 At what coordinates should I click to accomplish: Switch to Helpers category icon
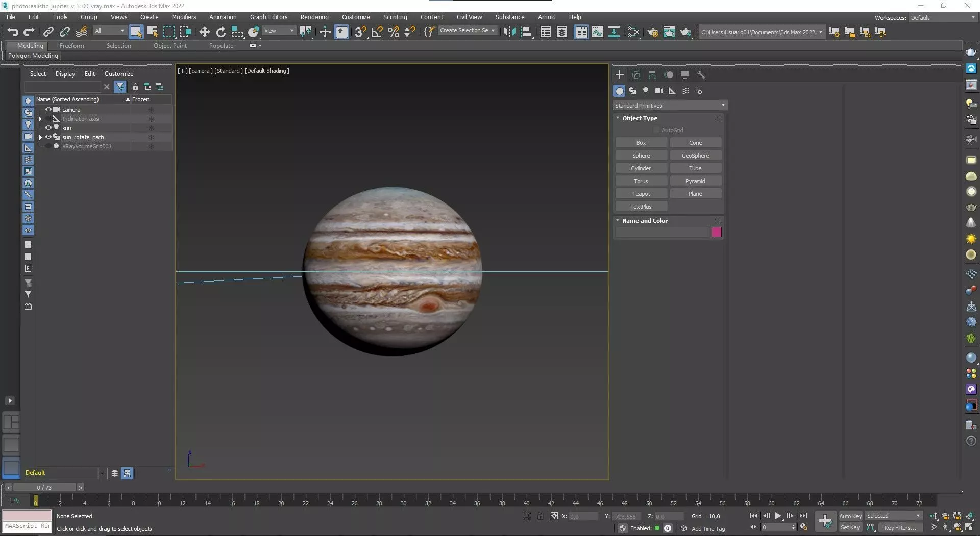pos(672,91)
